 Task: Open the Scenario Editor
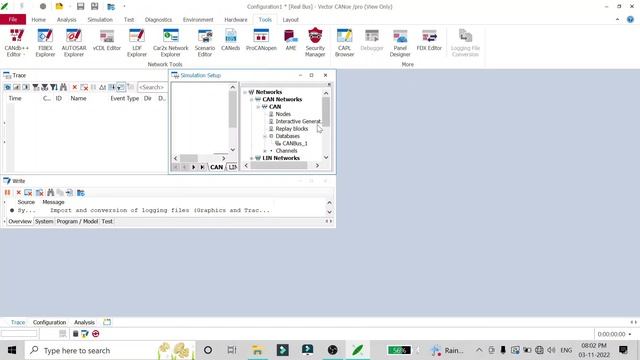(x=204, y=42)
